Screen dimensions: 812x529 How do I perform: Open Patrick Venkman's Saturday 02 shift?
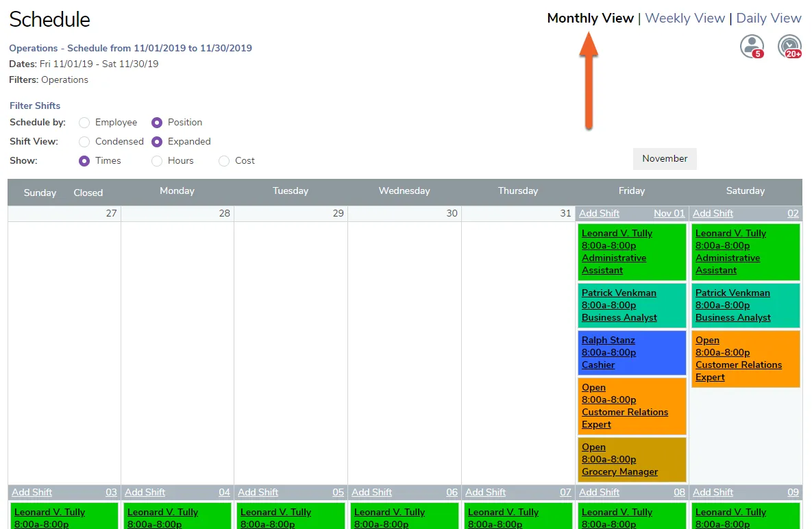[746, 306]
